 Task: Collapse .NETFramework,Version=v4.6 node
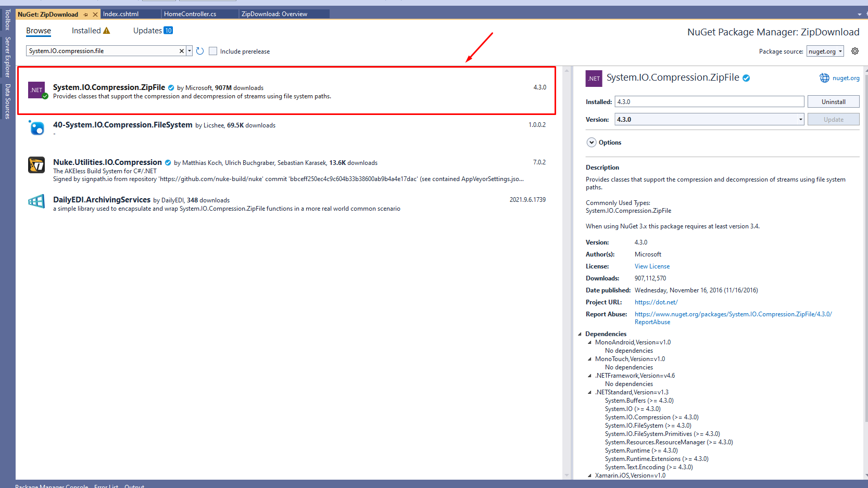pyautogui.click(x=589, y=376)
